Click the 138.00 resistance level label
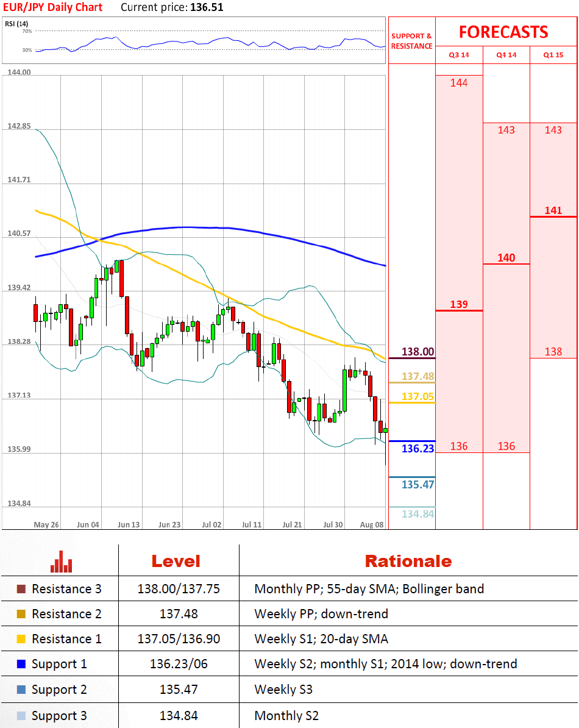Screen dimensions: 579x728 point(417,352)
